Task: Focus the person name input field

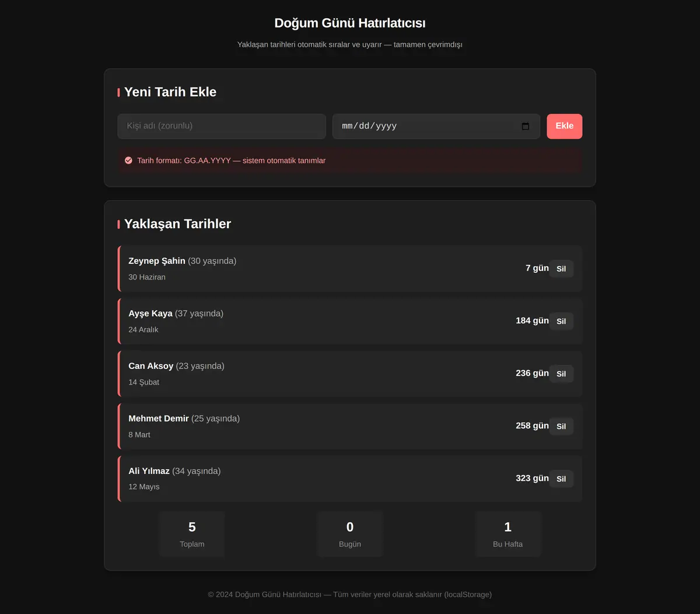Action: click(x=222, y=126)
